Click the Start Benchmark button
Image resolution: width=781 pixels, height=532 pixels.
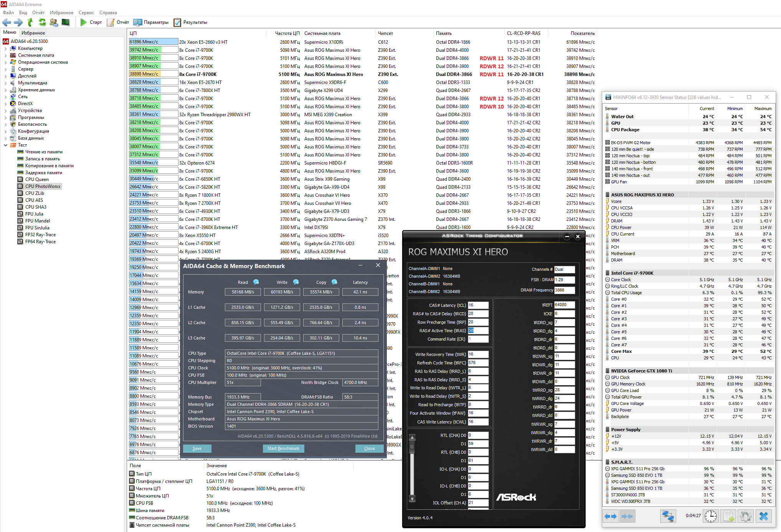pyautogui.click(x=283, y=448)
